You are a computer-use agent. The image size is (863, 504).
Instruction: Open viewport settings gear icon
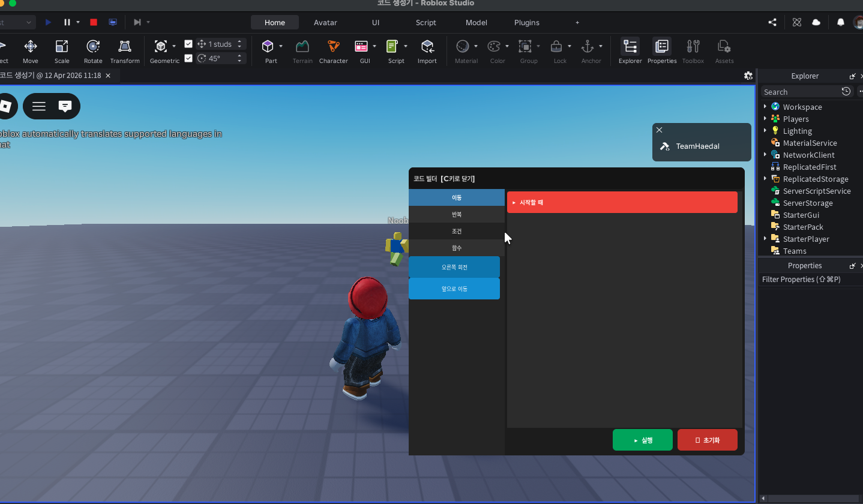click(748, 76)
